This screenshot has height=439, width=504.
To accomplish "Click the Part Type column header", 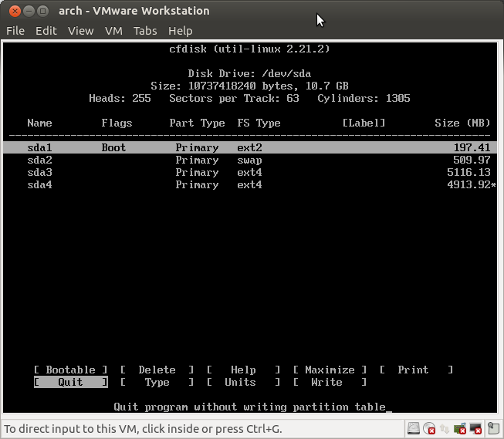I will pos(197,123).
